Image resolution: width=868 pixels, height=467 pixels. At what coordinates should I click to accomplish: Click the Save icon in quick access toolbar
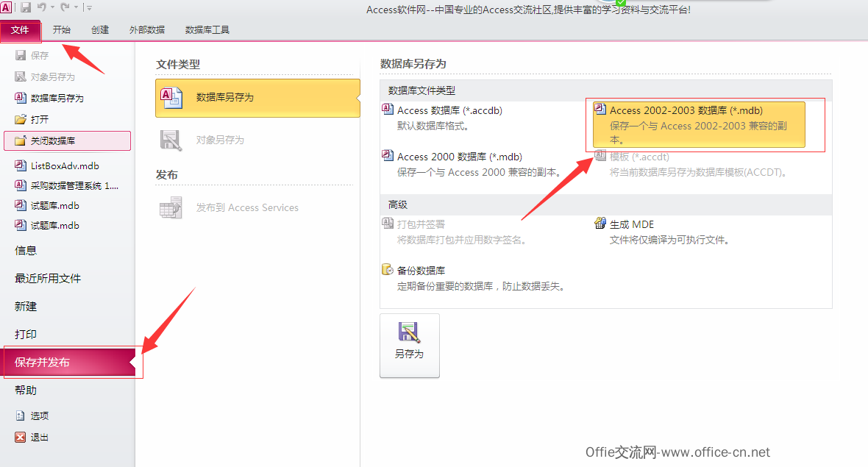pos(26,7)
